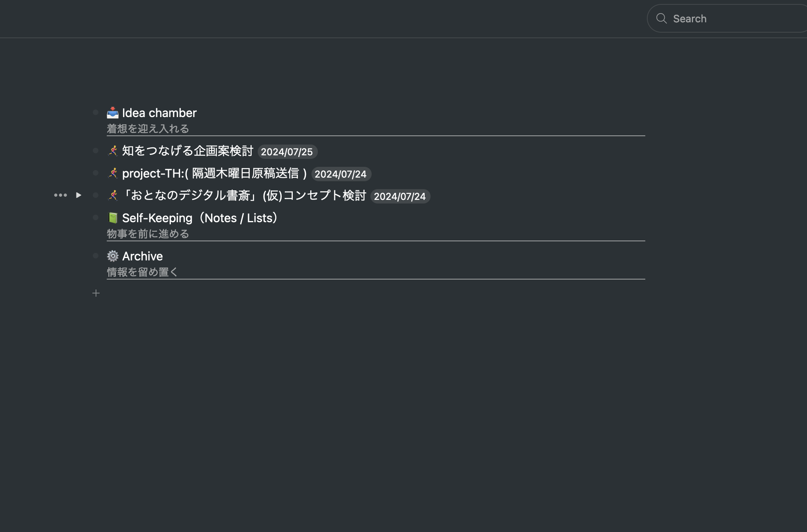Image resolution: width=807 pixels, height=532 pixels.
Task: Click the magnifier icon in the search box
Action: pyautogui.click(x=661, y=18)
